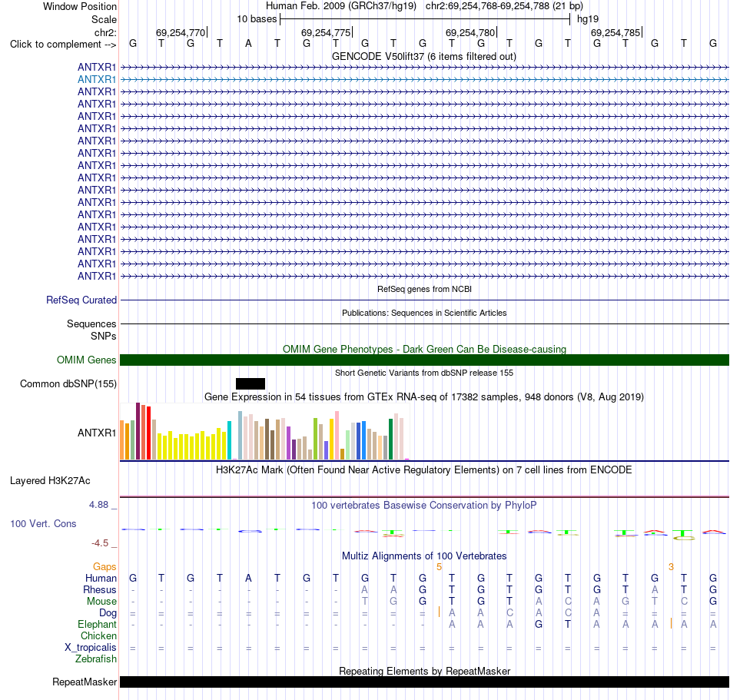Select the 'Window Position' label
730x700 pixels.
point(80,6)
